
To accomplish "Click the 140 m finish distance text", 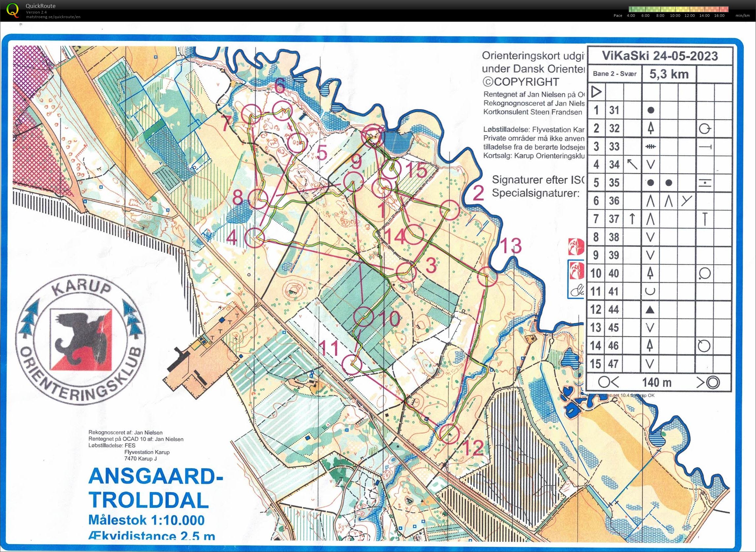I will [x=656, y=382].
